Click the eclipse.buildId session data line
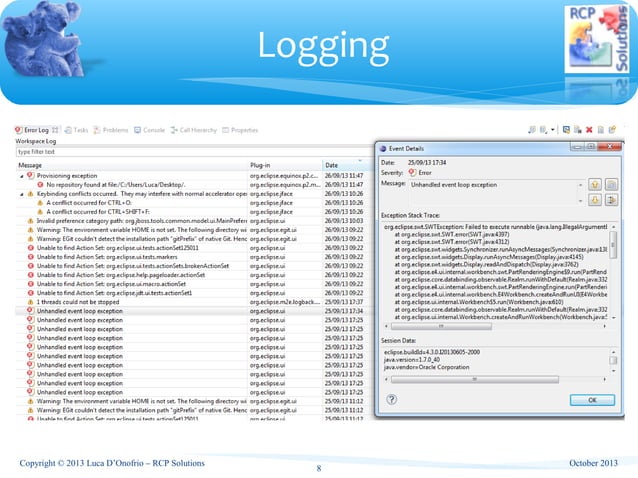638x478 pixels. click(x=432, y=352)
